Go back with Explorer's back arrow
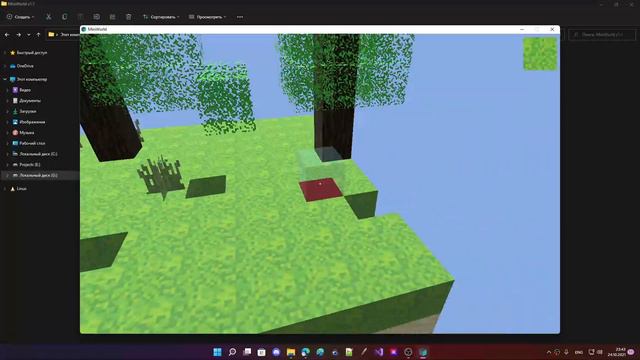The width and height of the screenshot is (640, 360). (x=7, y=35)
